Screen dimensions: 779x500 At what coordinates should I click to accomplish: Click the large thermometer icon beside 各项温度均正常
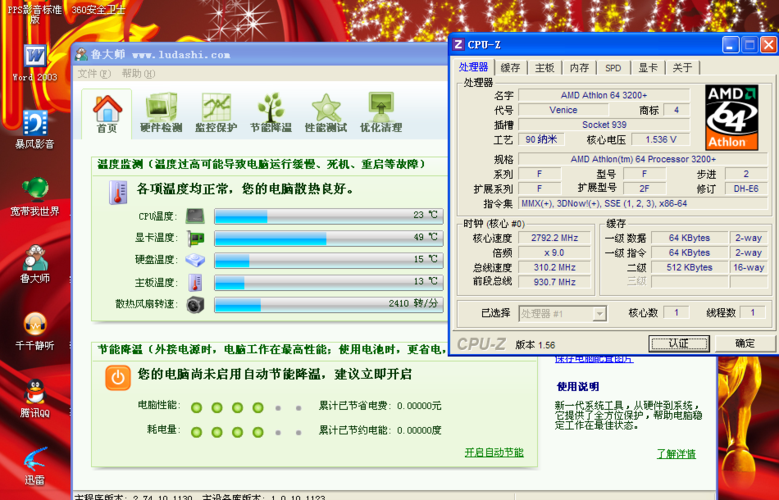coord(118,192)
